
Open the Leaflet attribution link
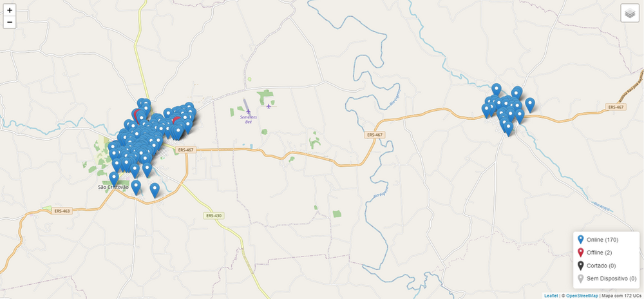click(x=551, y=296)
